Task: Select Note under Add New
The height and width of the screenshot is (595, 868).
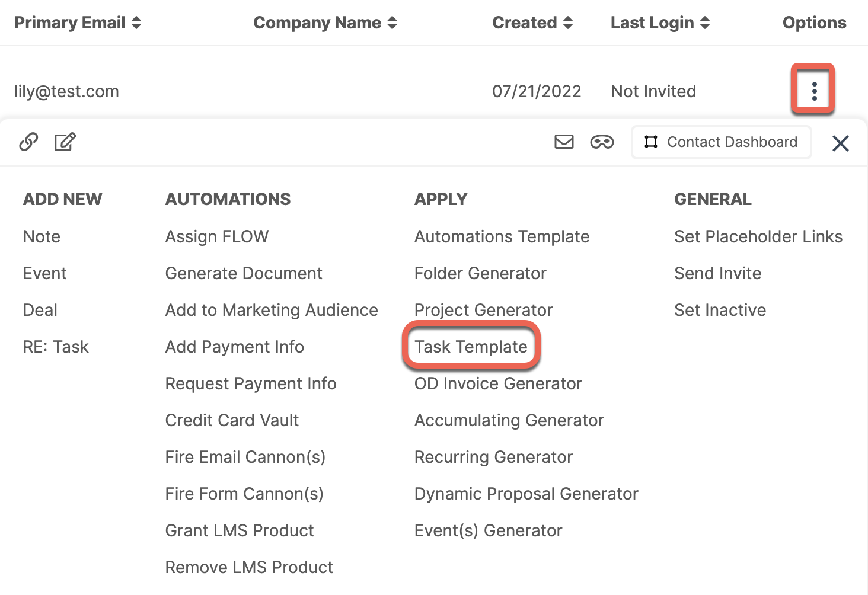Action: pos(42,236)
